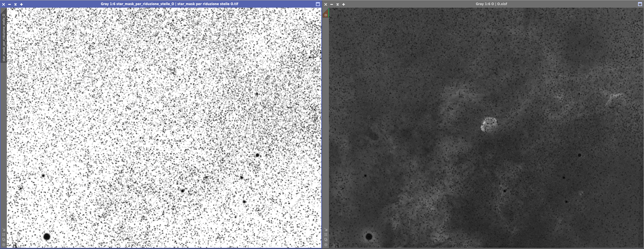
Task: Click the plus button on O.xisf title bar
Action: (343, 4)
